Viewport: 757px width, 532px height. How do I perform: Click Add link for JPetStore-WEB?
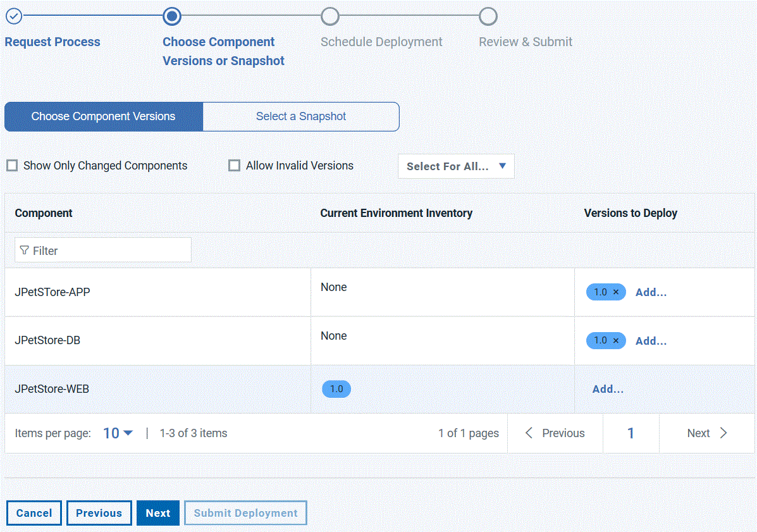point(608,390)
